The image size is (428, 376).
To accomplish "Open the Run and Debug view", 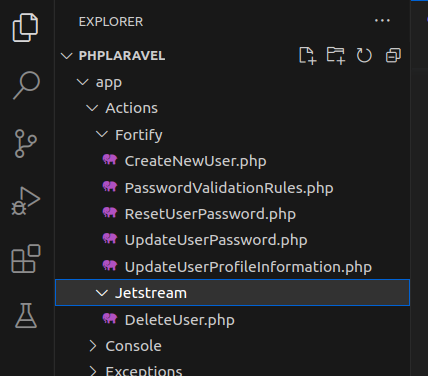I will pyautogui.click(x=26, y=201).
